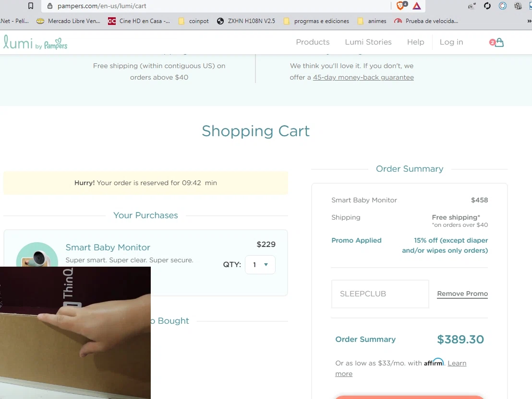Open the coinpot bookmark folder

(193, 21)
